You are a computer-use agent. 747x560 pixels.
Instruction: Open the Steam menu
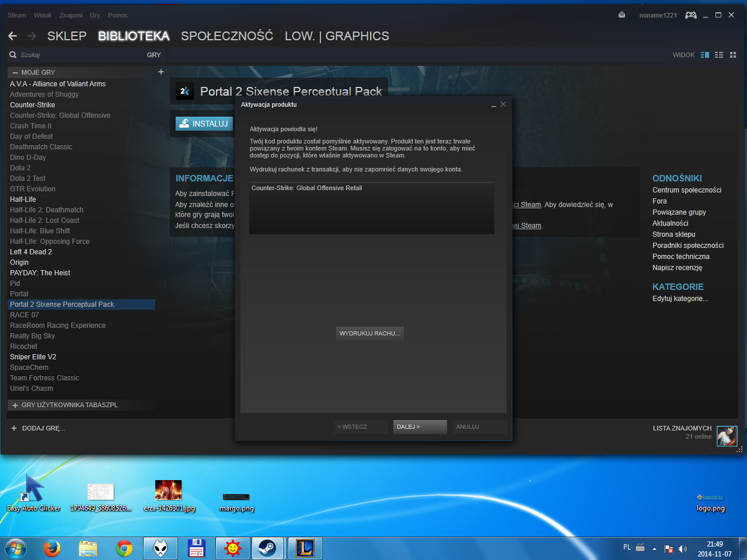click(x=17, y=15)
